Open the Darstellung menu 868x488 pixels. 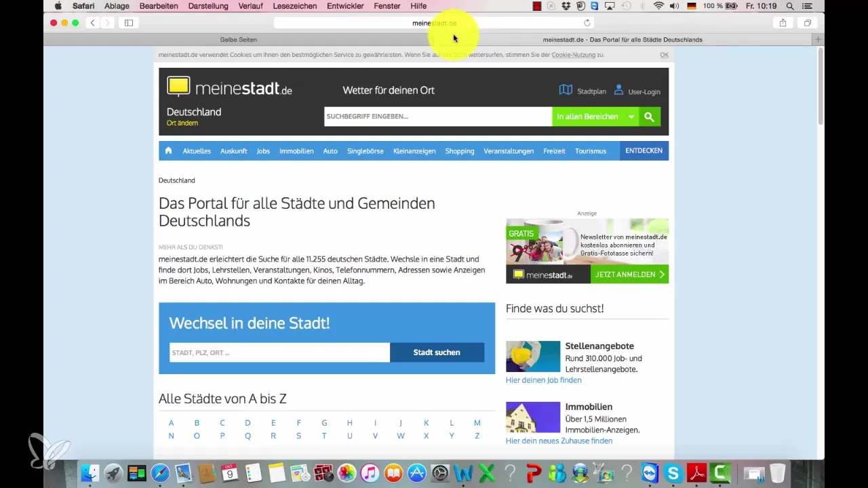(207, 6)
